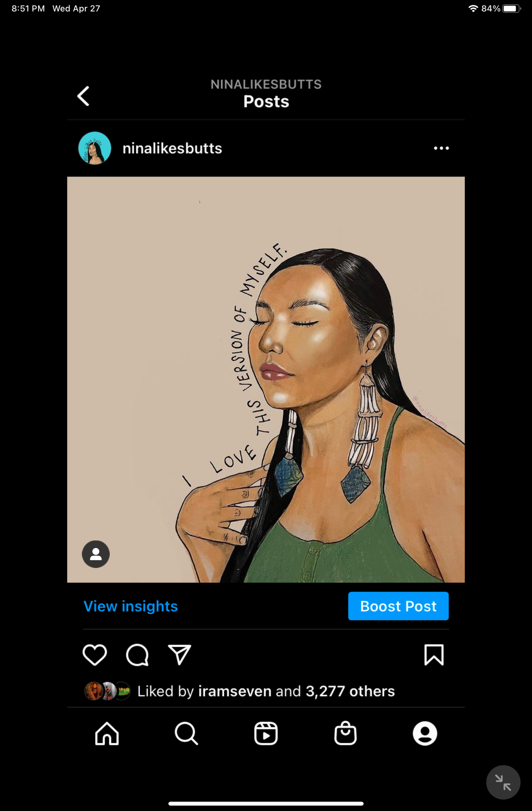This screenshot has height=811, width=532.
Task: Open the Search tab
Action: [186, 733]
